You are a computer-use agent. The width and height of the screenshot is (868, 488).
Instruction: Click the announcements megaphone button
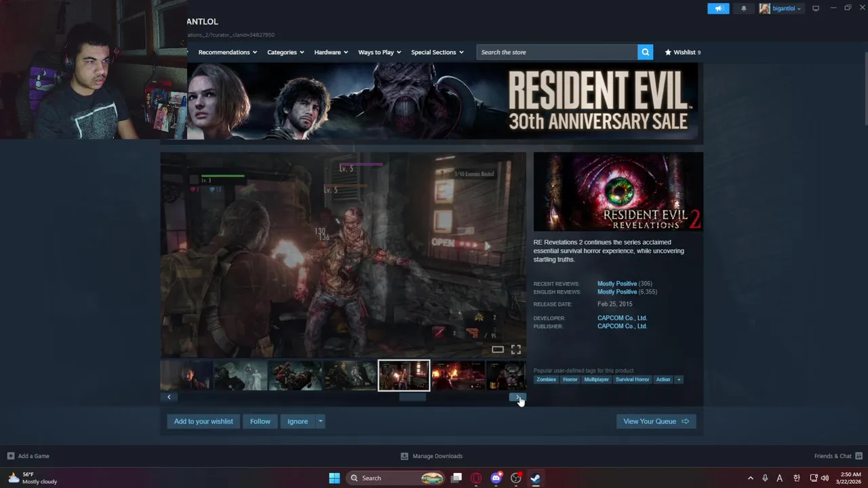click(718, 8)
